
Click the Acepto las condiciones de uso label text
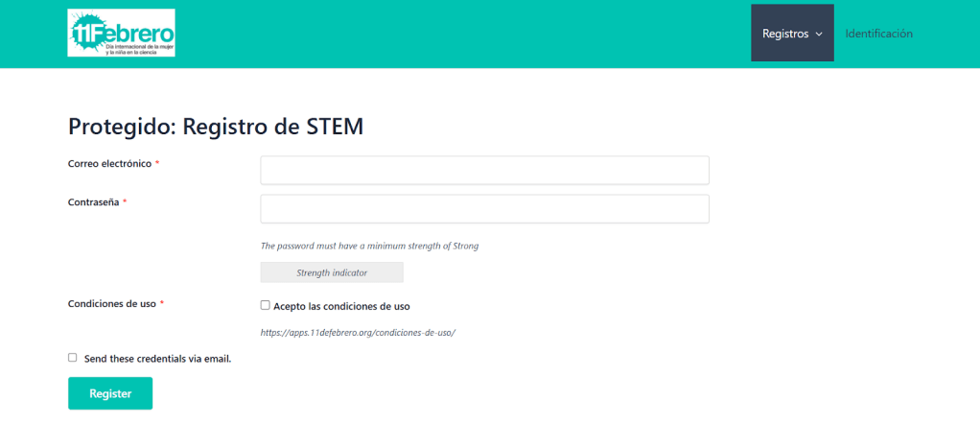tap(341, 306)
